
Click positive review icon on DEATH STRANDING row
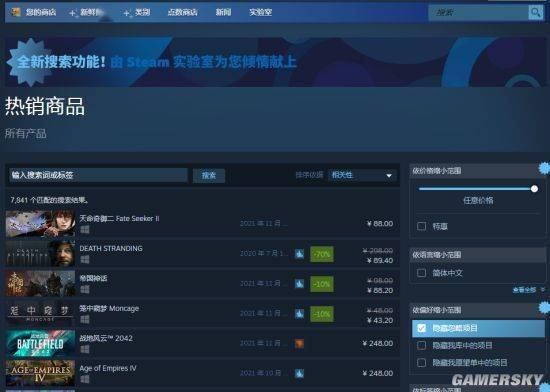(x=299, y=254)
